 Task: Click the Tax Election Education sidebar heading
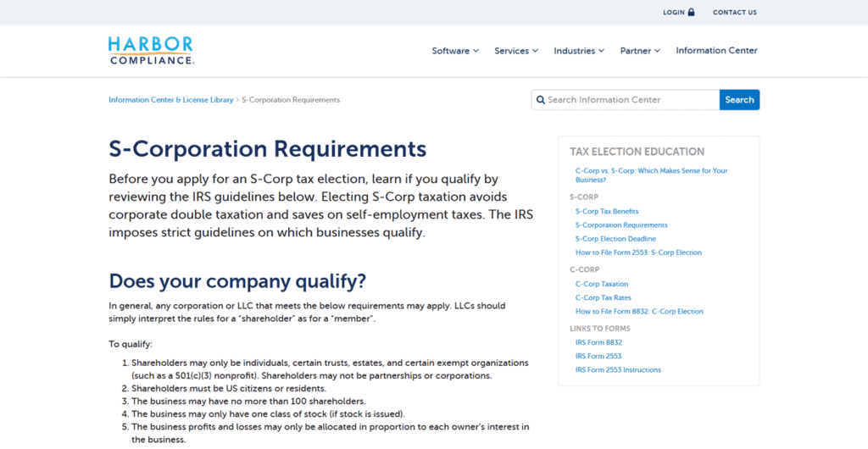(637, 152)
